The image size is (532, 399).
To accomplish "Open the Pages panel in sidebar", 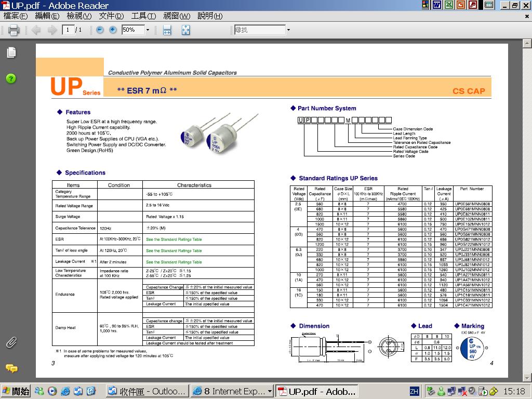I will (11, 52).
